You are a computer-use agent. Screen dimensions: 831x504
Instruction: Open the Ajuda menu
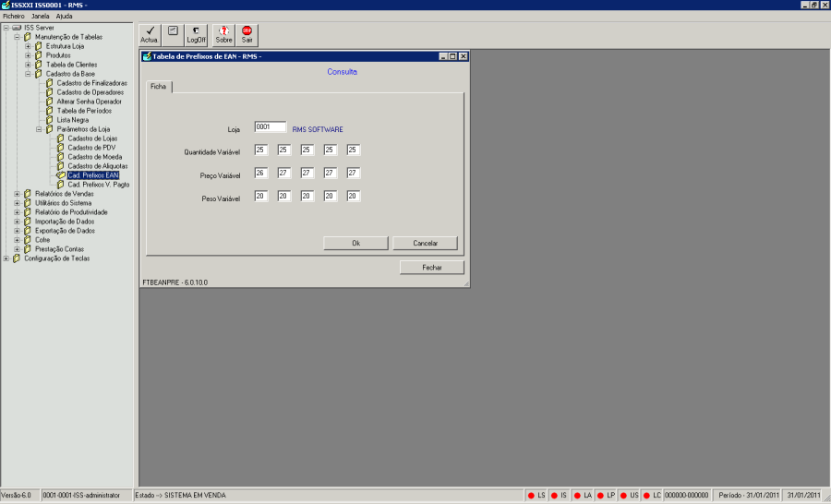point(64,17)
